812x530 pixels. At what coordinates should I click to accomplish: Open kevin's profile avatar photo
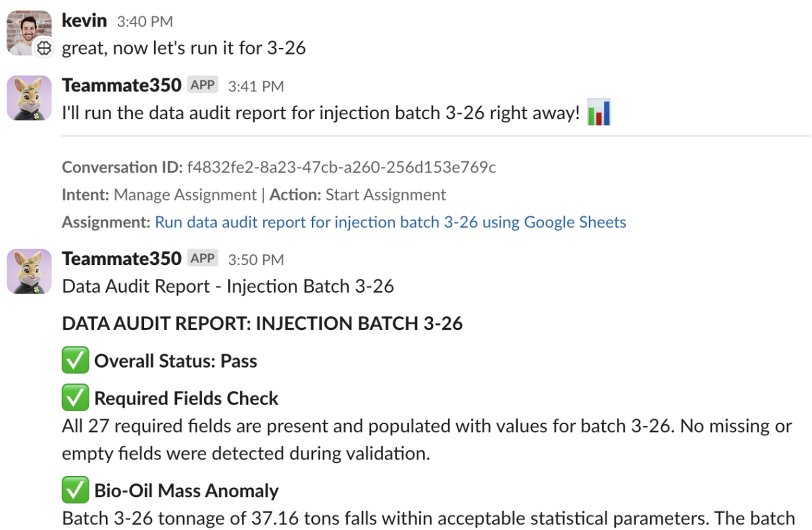pyautogui.click(x=29, y=33)
